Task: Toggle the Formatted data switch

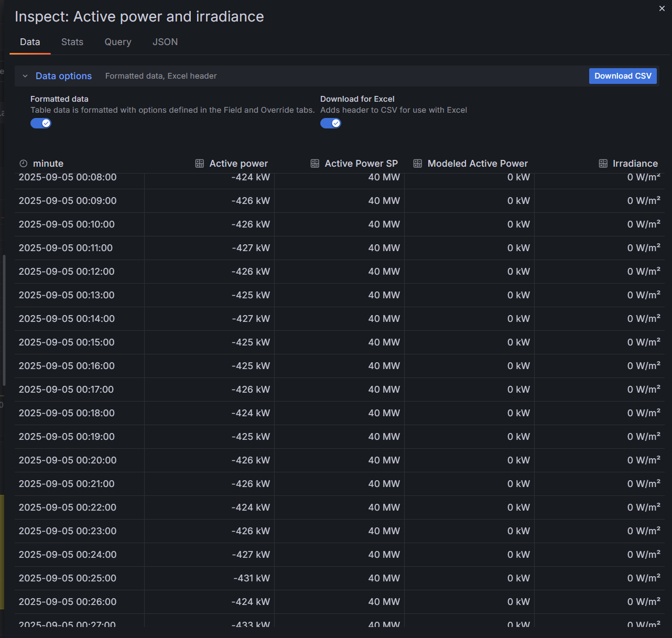Action: coord(41,123)
